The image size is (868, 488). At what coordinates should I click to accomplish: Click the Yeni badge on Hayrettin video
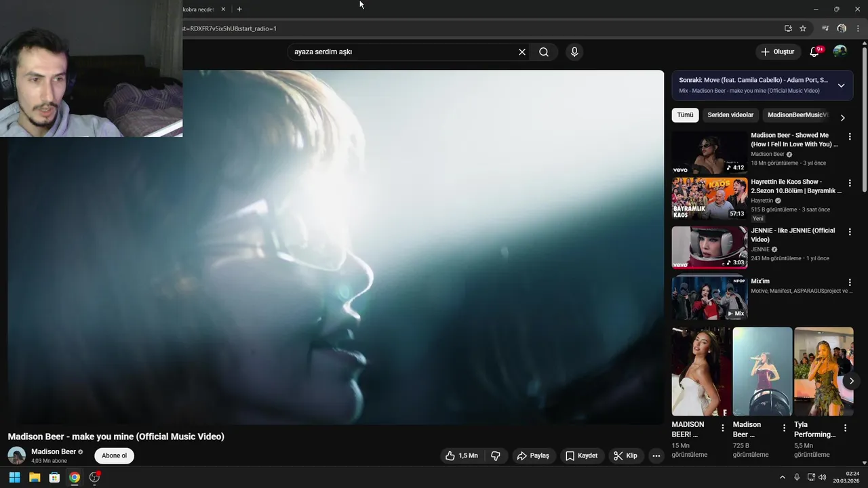coord(758,219)
